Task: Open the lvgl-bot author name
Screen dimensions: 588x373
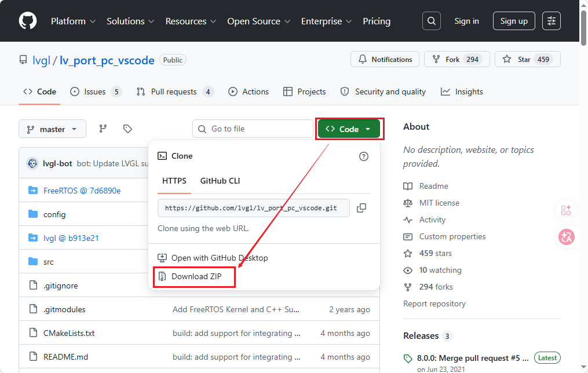Action: click(57, 163)
